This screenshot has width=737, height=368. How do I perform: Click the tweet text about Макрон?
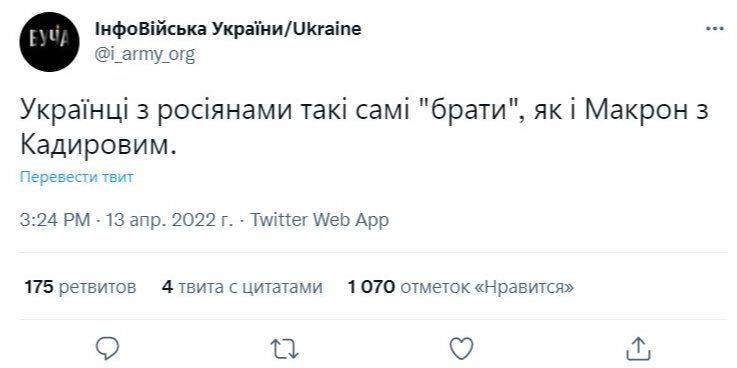pyautogui.click(x=364, y=128)
